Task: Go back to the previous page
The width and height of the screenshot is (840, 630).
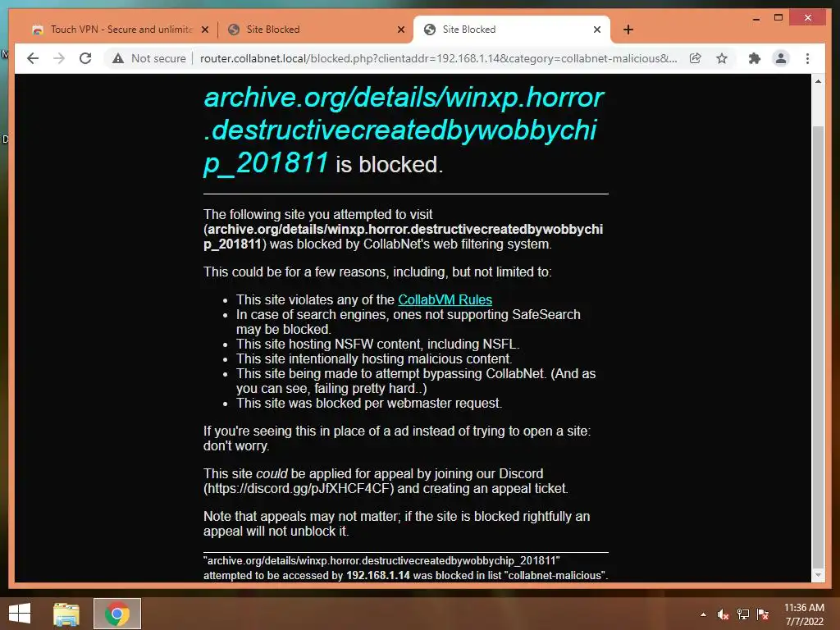Action: tap(33, 58)
